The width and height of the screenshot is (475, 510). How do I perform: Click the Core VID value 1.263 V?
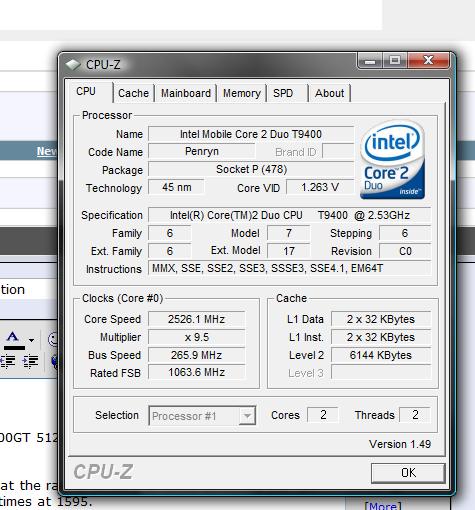click(320, 187)
